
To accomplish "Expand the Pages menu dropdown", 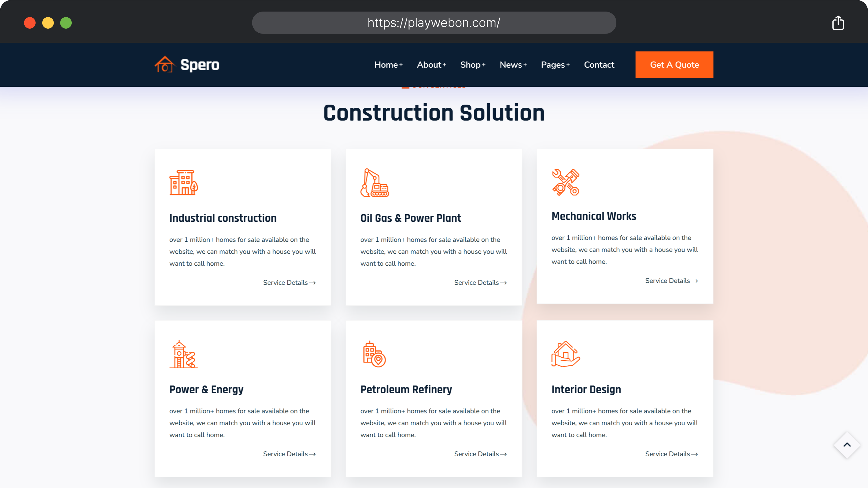I will (x=555, y=65).
